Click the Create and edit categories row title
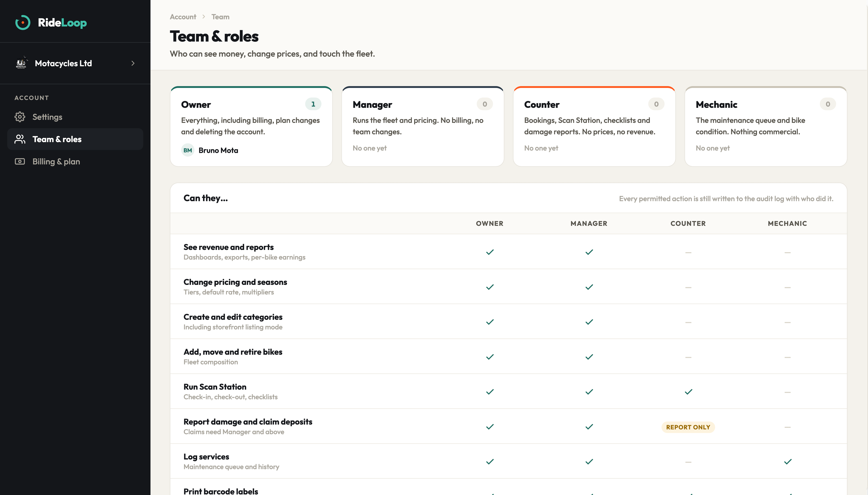 click(x=233, y=317)
